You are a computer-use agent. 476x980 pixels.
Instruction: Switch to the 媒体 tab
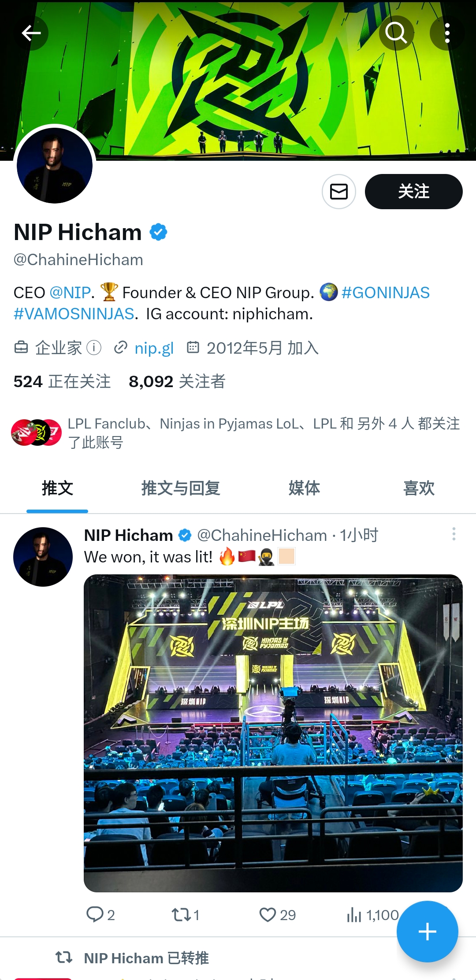[x=304, y=488]
